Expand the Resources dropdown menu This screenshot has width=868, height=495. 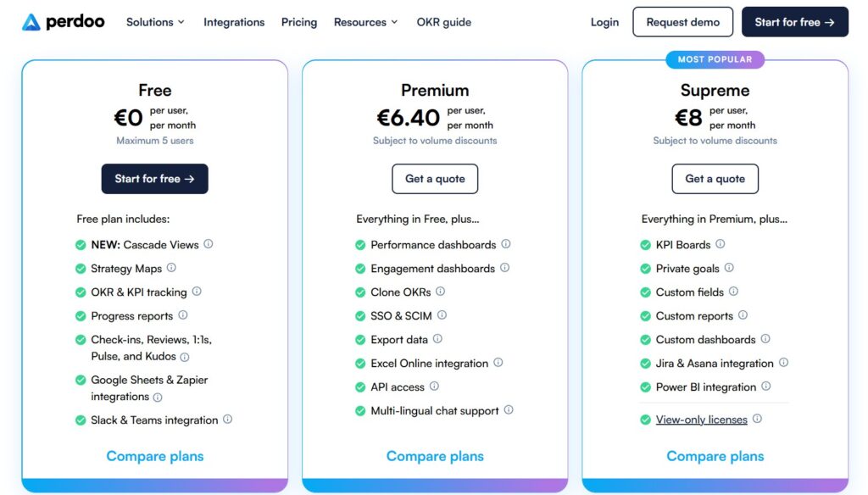click(365, 22)
